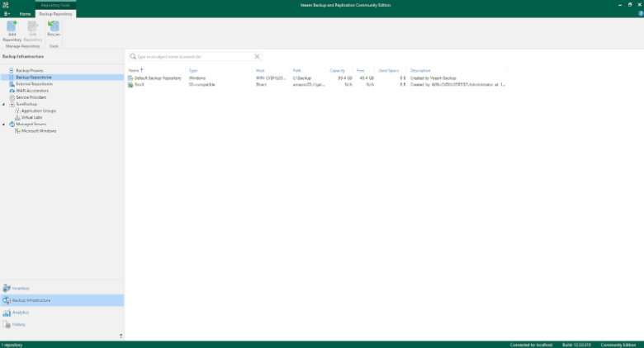The height and width of the screenshot is (348, 644).
Task: Focus the object name search field
Action: 195,56
